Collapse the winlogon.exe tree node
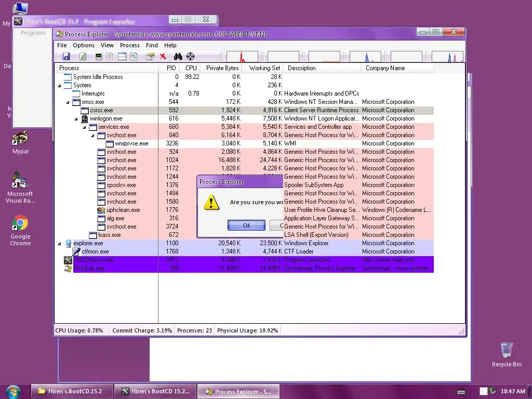Screen dimensions: 532x399 pos(76,119)
